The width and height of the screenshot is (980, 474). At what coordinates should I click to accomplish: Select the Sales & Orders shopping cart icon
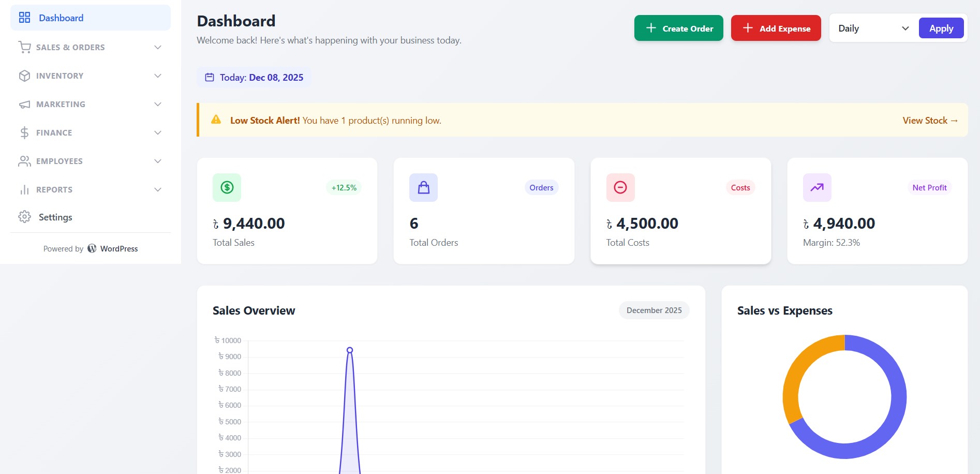tap(24, 47)
